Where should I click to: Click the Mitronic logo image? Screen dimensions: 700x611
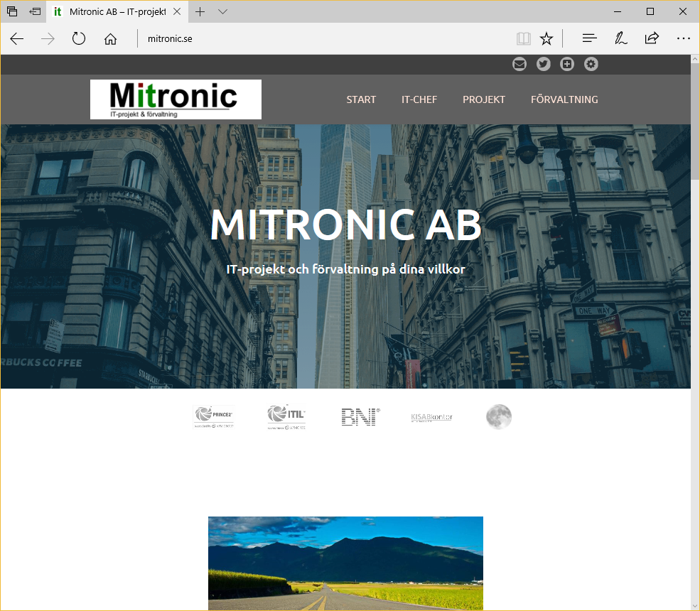point(176,99)
